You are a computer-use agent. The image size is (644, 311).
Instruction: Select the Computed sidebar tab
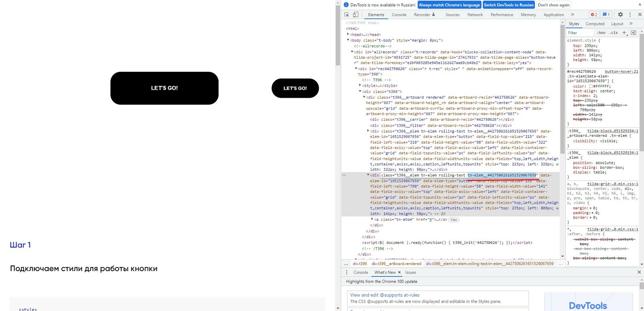[595, 24]
